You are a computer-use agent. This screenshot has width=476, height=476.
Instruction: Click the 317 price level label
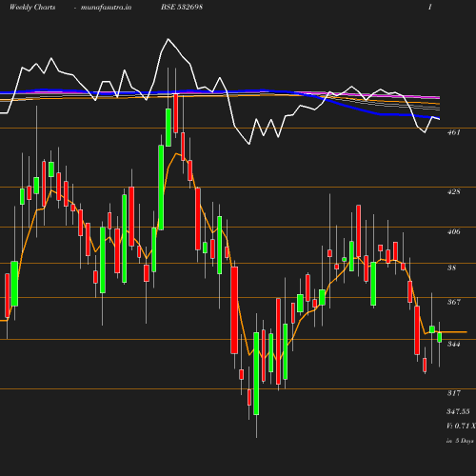click(453, 393)
